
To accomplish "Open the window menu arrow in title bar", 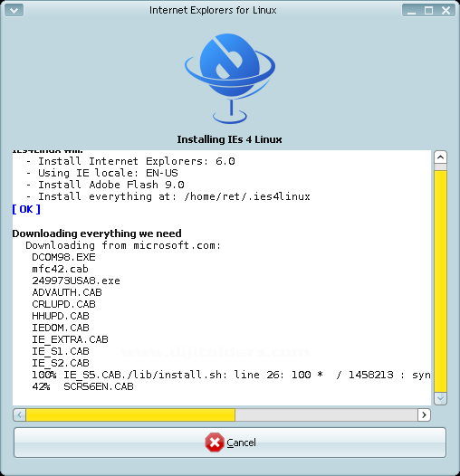I will coord(14,11).
